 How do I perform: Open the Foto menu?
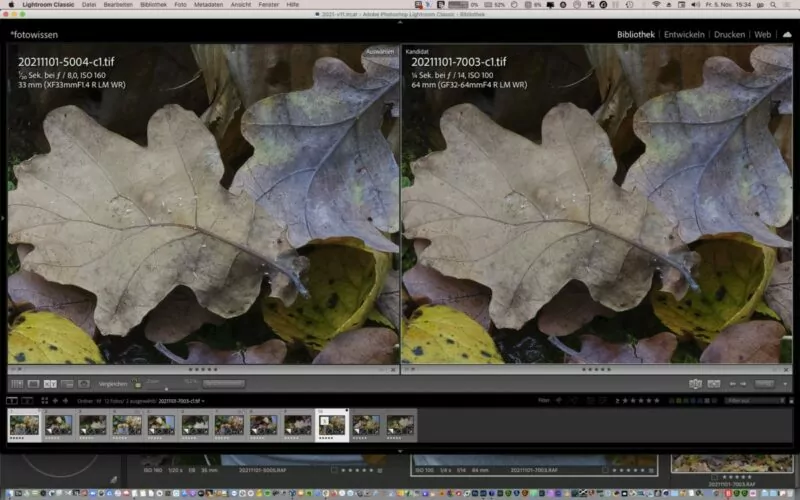pyautogui.click(x=181, y=5)
